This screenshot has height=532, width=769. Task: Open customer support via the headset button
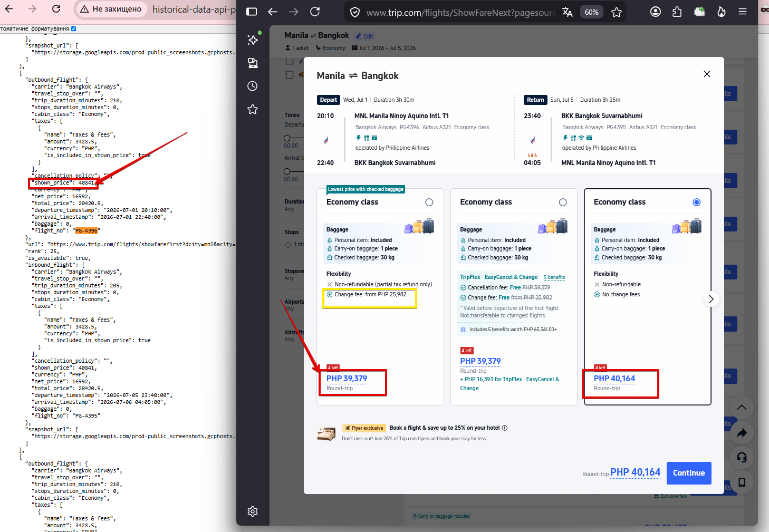(742, 457)
